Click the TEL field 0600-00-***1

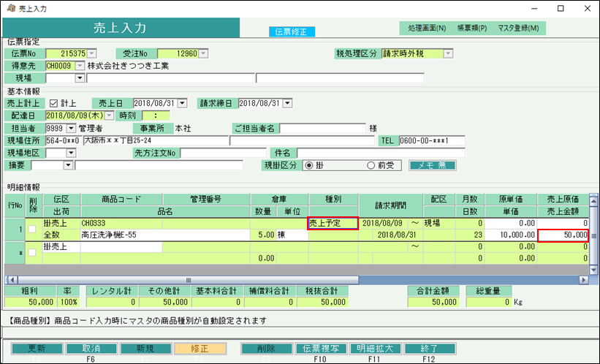432,140
